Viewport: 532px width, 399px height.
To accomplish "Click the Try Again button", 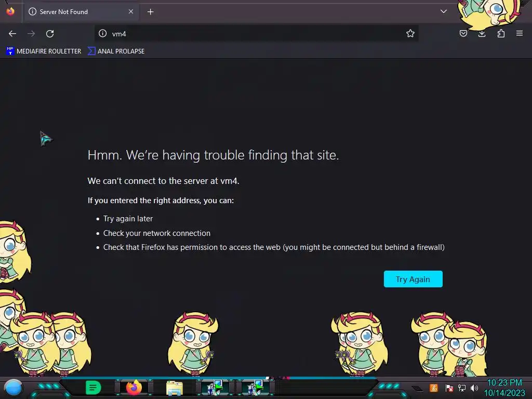I will (413, 279).
